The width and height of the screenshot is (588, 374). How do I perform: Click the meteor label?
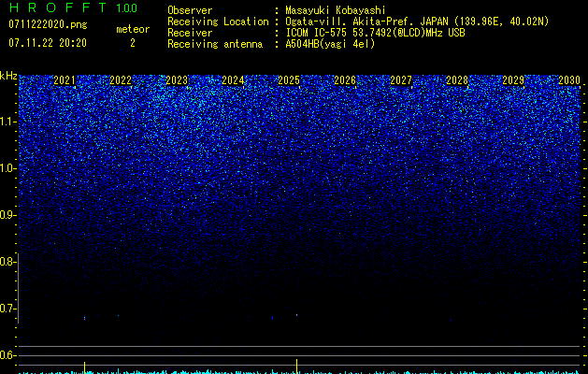coord(133,29)
